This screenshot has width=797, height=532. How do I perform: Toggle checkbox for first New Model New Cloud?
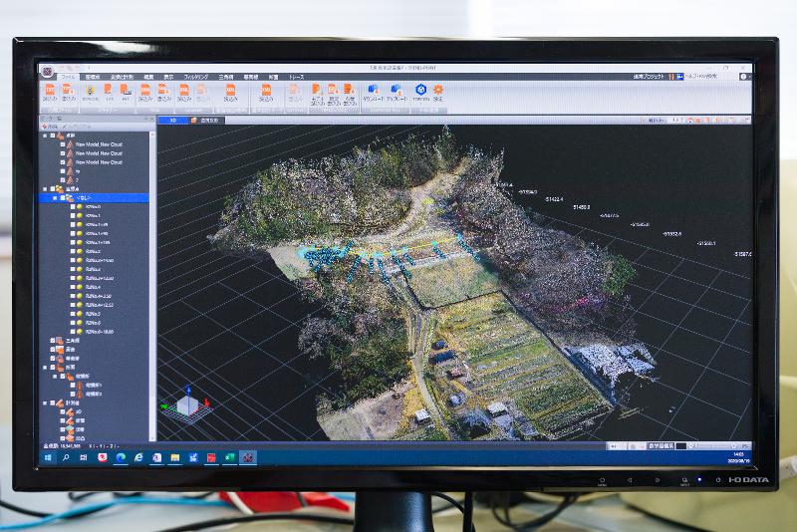(x=68, y=143)
